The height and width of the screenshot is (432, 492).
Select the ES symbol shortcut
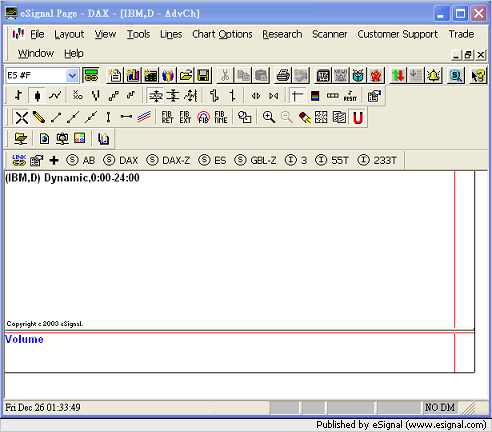(212, 160)
